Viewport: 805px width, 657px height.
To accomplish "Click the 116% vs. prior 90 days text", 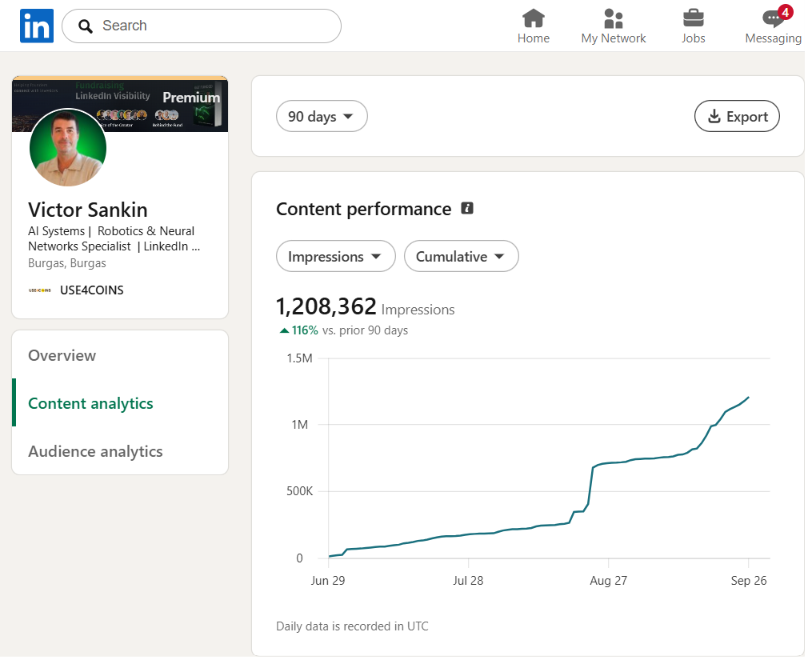I will point(343,330).
